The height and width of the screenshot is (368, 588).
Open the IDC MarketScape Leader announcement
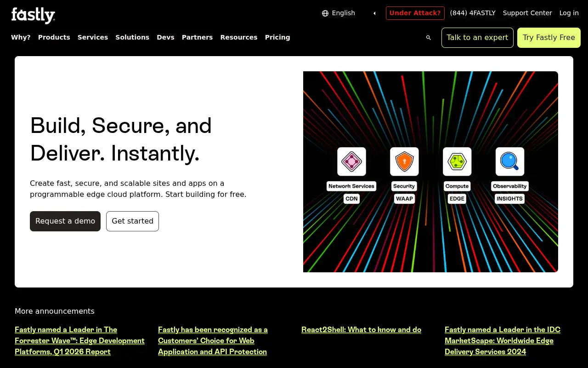pos(503,341)
